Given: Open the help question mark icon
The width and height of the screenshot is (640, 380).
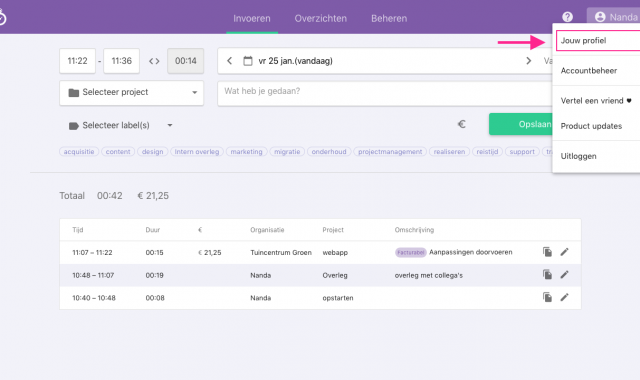Looking at the screenshot, I should click(567, 17).
